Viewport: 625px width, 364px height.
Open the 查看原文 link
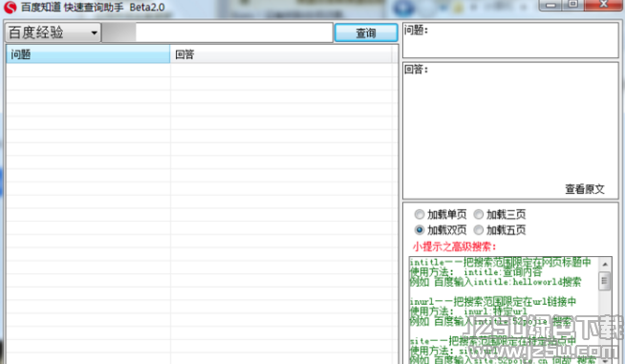pyautogui.click(x=585, y=189)
